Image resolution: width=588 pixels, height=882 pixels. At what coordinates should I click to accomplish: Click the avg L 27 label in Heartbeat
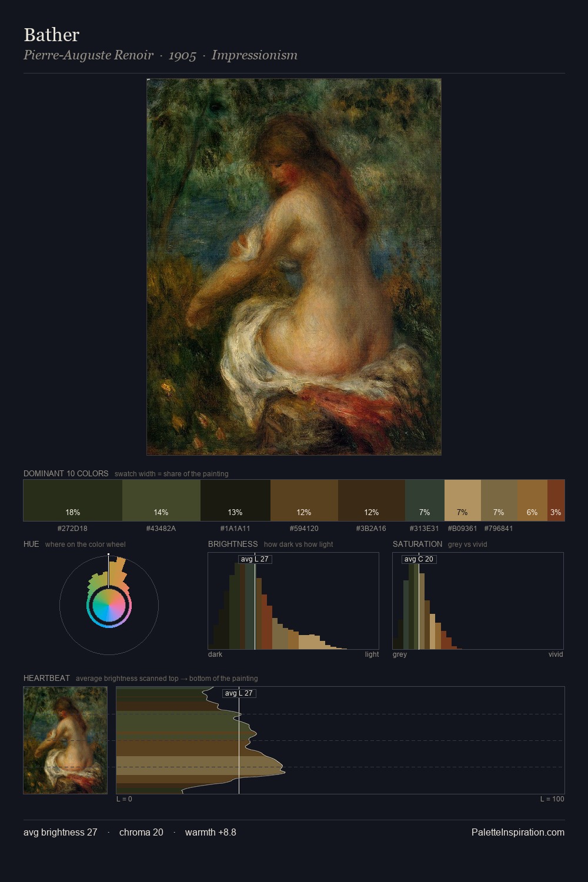coord(239,693)
